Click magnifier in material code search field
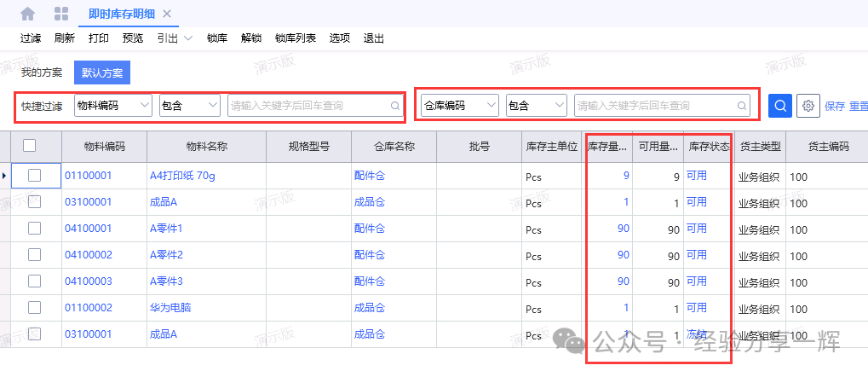This screenshot has height=377, width=868. click(x=394, y=106)
